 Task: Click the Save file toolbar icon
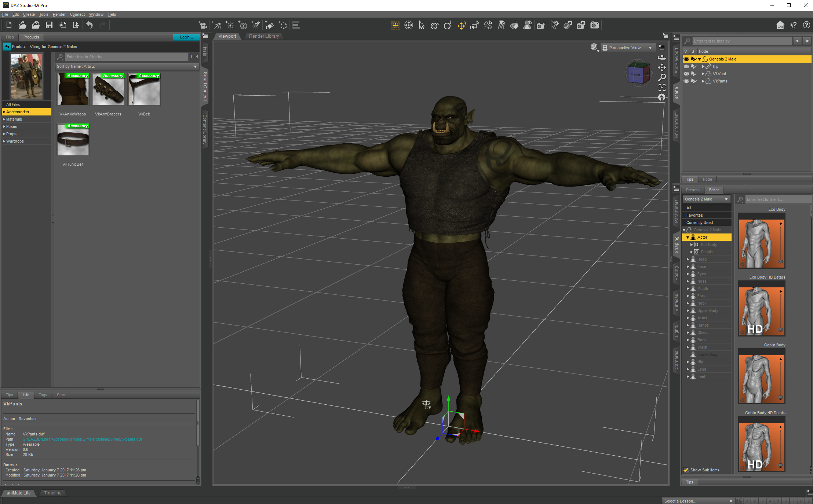pos(49,25)
